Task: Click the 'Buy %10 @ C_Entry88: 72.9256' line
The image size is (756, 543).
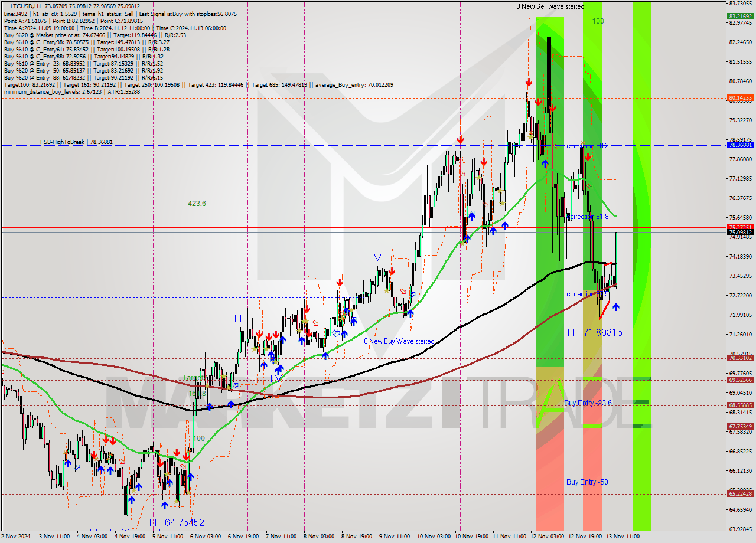Action: (x=84, y=56)
